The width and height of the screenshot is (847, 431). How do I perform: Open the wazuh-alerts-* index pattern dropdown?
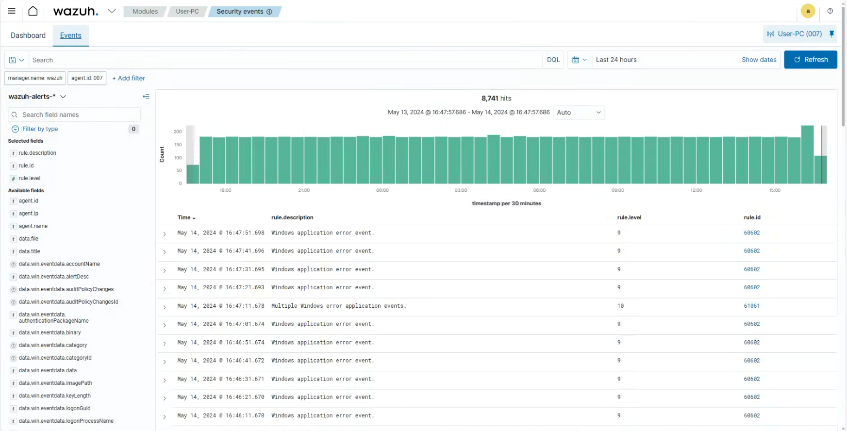coord(37,97)
